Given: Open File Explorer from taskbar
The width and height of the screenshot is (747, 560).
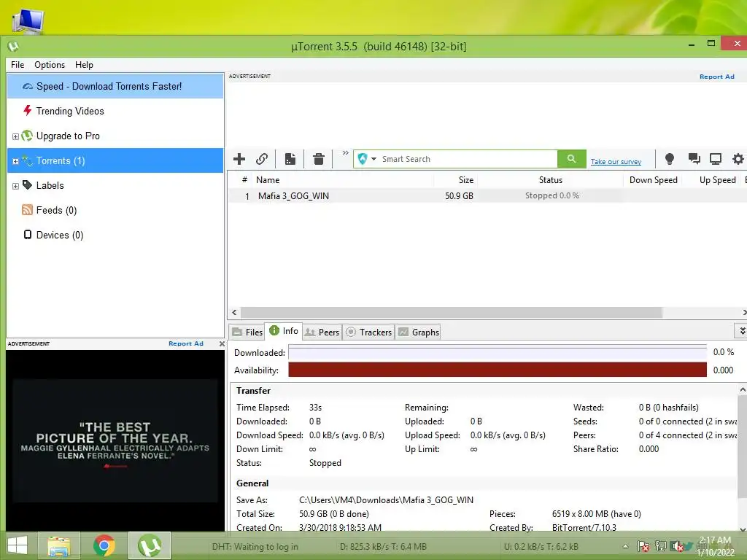Looking at the screenshot, I should pos(58,545).
